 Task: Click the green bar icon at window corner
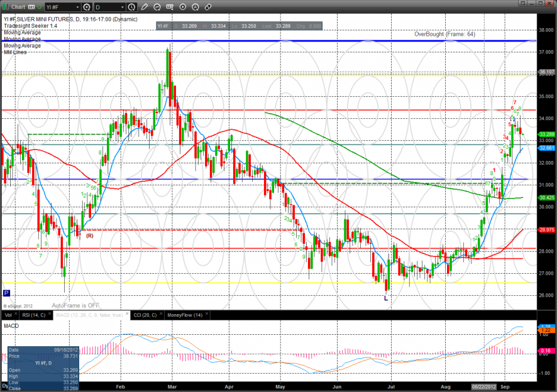[5, 7]
